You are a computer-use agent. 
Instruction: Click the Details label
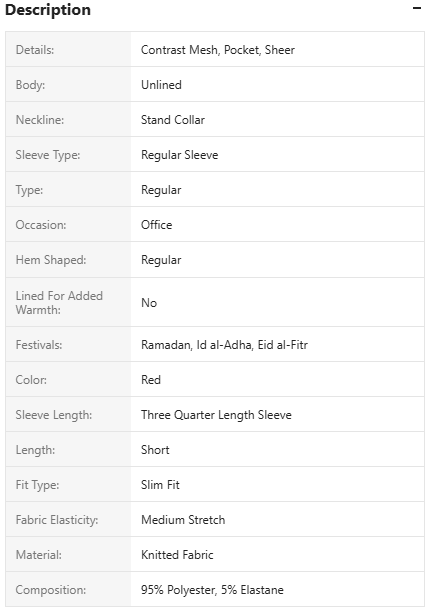(35, 50)
